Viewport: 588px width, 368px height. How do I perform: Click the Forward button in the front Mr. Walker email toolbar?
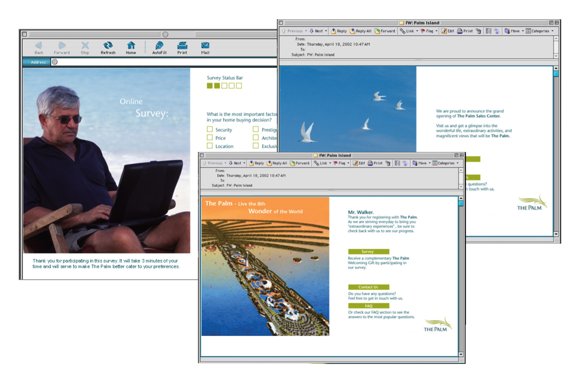pyautogui.click(x=300, y=163)
